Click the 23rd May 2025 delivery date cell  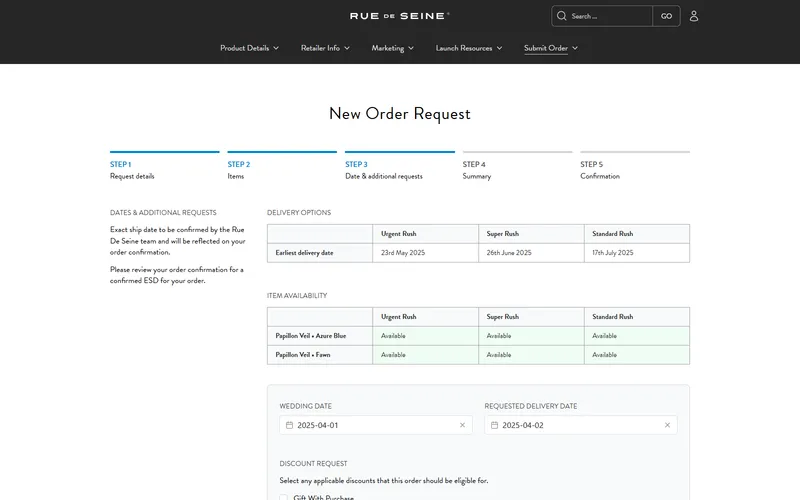click(426, 253)
